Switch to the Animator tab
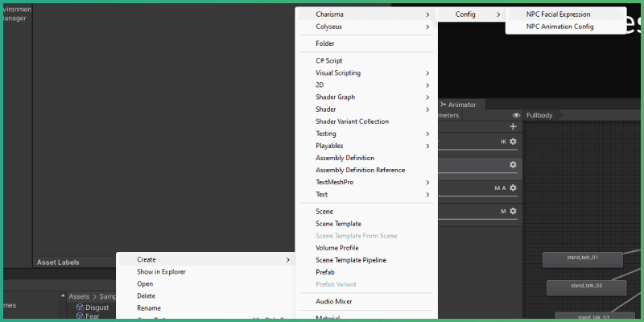The image size is (644, 322). [461, 105]
